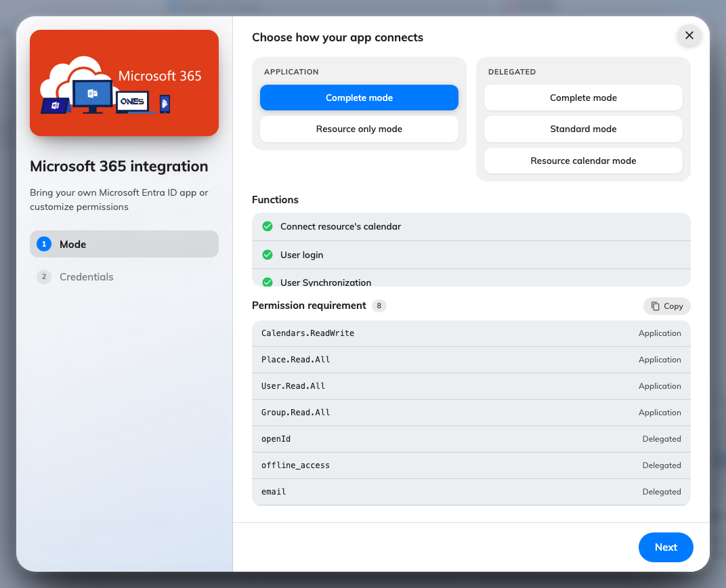
Task: Click the DELEGATED section label
Action: tap(511, 72)
